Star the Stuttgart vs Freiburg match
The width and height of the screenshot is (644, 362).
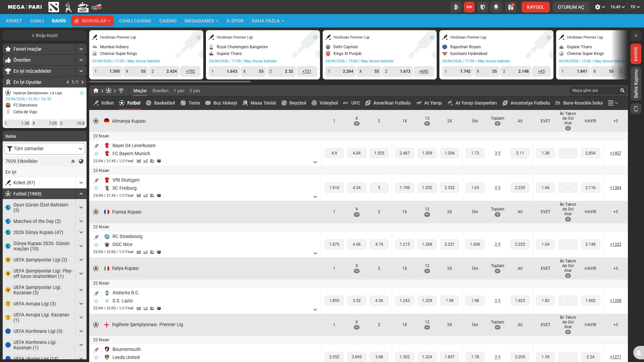[x=96, y=188]
